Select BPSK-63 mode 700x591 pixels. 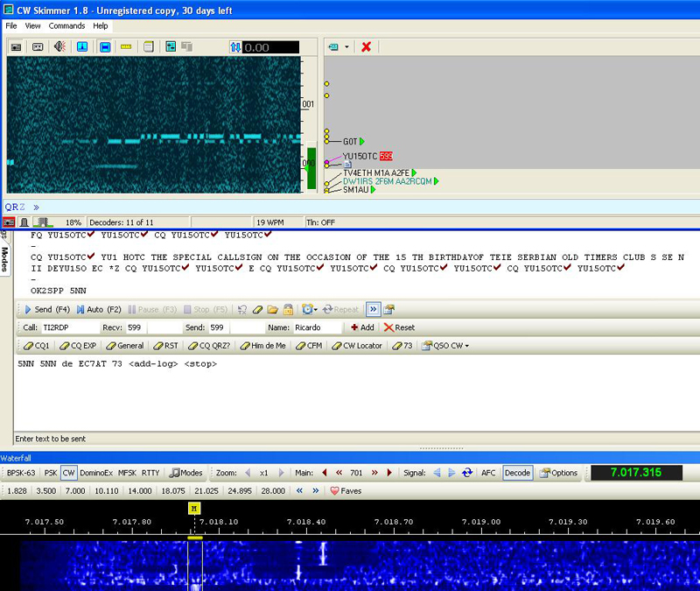[x=21, y=473]
